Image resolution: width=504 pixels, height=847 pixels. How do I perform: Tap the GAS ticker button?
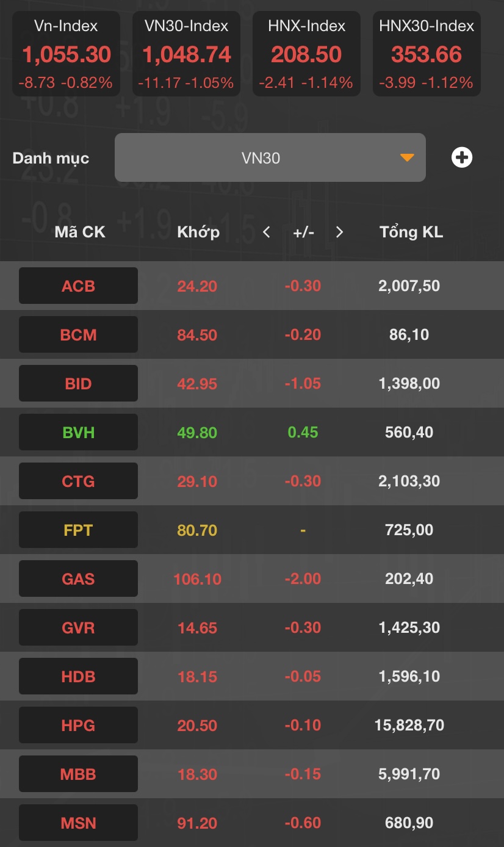tap(78, 578)
